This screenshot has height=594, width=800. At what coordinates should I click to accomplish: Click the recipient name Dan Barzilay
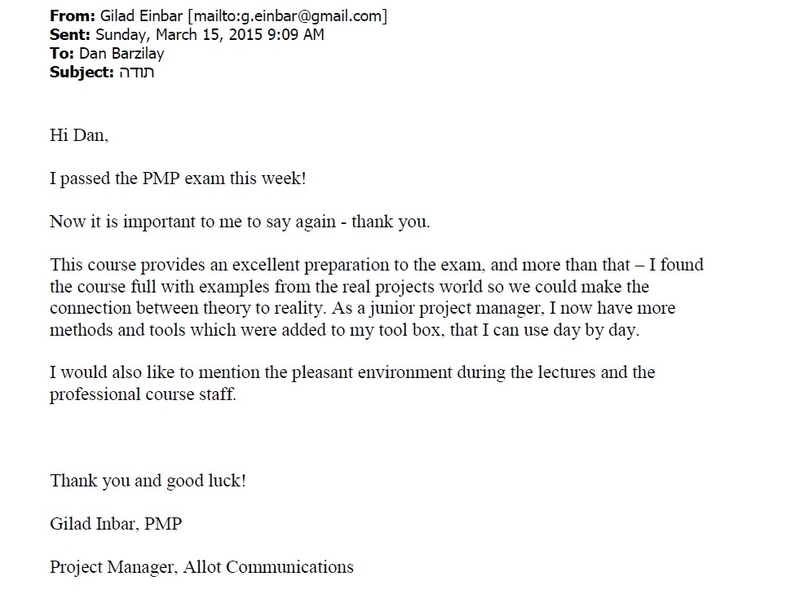click(x=121, y=54)
